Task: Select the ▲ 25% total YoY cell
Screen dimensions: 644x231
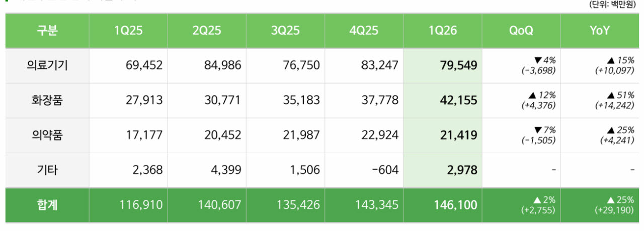Action: (600, 205)
